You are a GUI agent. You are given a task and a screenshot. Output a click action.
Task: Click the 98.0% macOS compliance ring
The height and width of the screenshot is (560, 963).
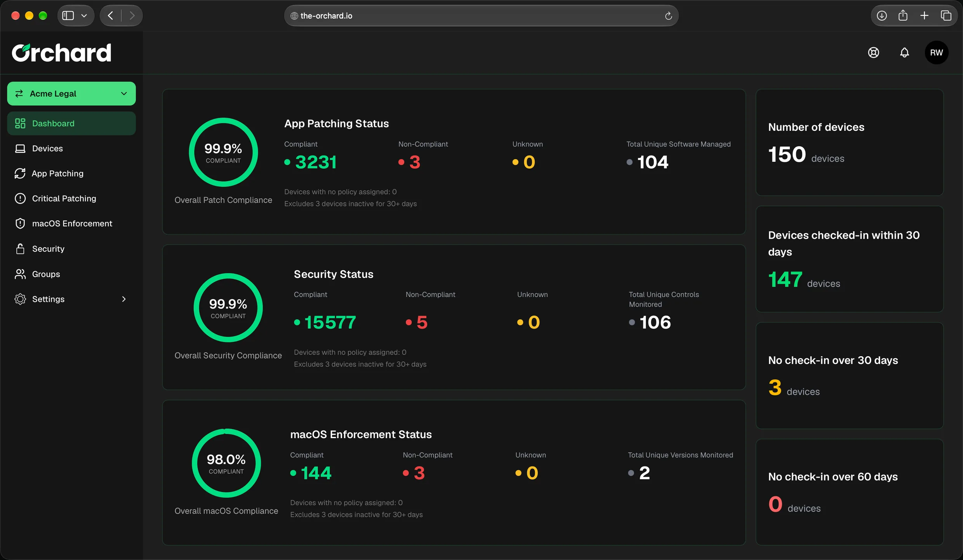point(226,463)
